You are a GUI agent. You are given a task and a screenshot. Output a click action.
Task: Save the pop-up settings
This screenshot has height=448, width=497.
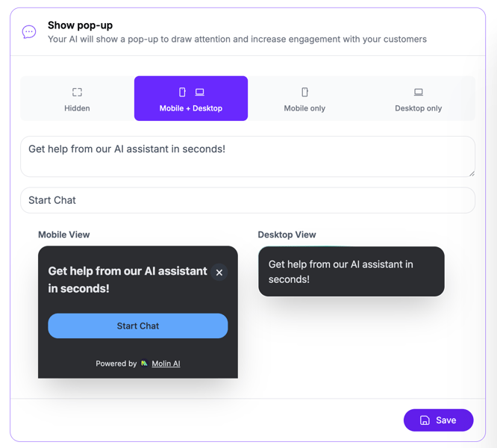(x=438, y=420)
